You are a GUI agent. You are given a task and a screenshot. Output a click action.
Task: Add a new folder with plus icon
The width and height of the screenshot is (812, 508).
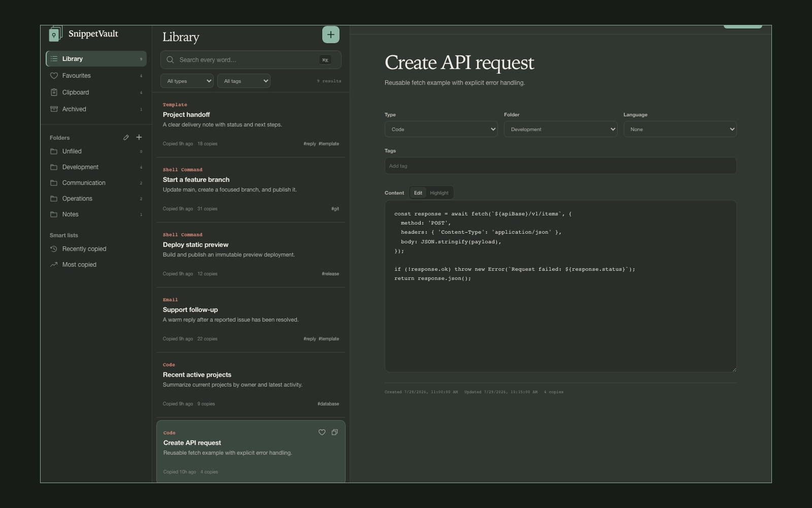click(139, 137)
